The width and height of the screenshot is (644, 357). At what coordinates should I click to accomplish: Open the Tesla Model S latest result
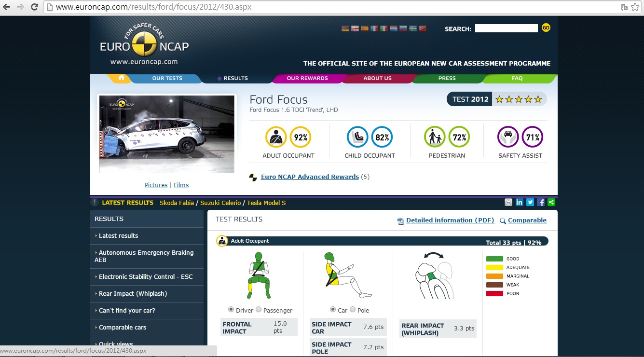click(266, 203)
